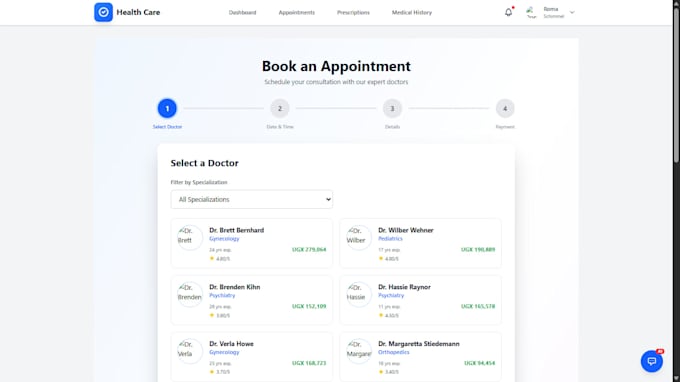680x382 pixels.
Task: Open the chat support bubble
Action: coord(652,361)
